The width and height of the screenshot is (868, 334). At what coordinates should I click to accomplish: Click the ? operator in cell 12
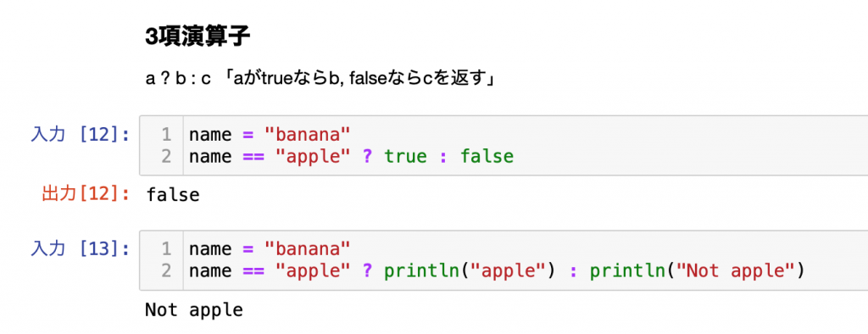(x=368, y=158)
